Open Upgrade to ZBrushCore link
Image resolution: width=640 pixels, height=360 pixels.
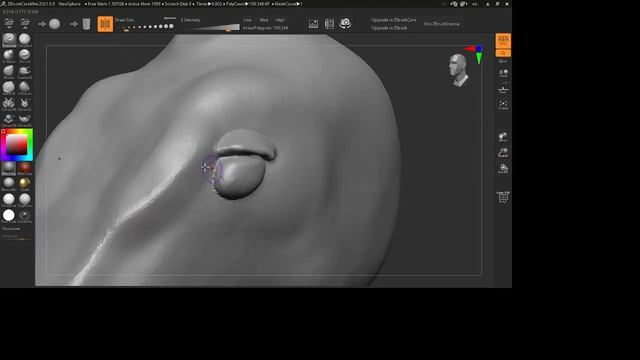coord(393,20)
